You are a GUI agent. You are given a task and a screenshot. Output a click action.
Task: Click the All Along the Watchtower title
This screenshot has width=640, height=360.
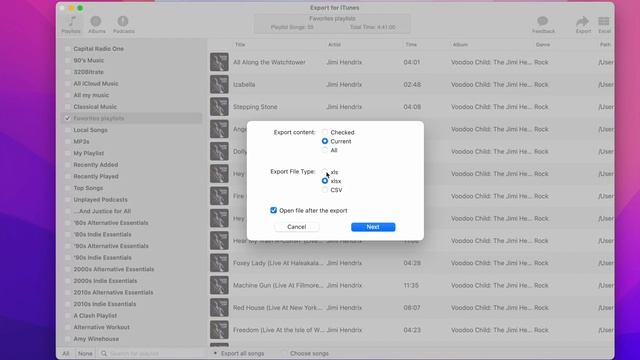coord(269,62)
